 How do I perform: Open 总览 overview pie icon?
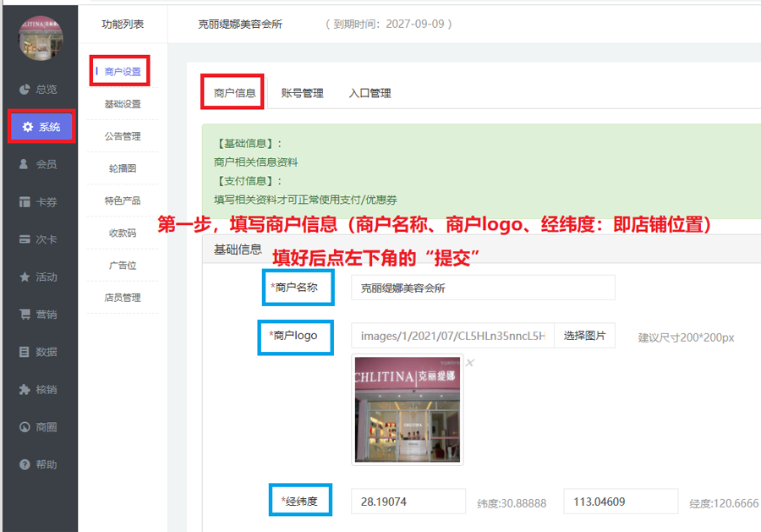[x=25, y=90]
